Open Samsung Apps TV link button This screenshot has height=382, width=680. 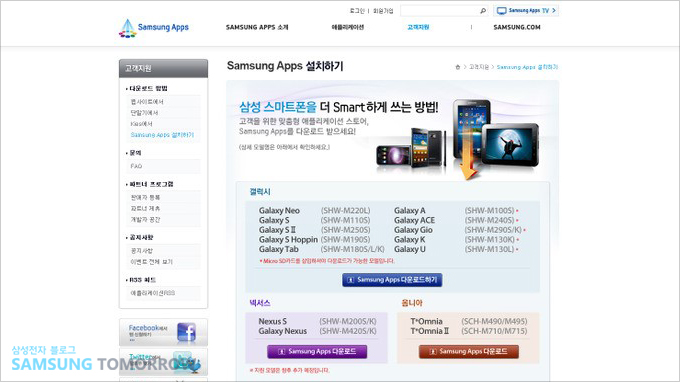pyautogui.click(x=526, y=10)
